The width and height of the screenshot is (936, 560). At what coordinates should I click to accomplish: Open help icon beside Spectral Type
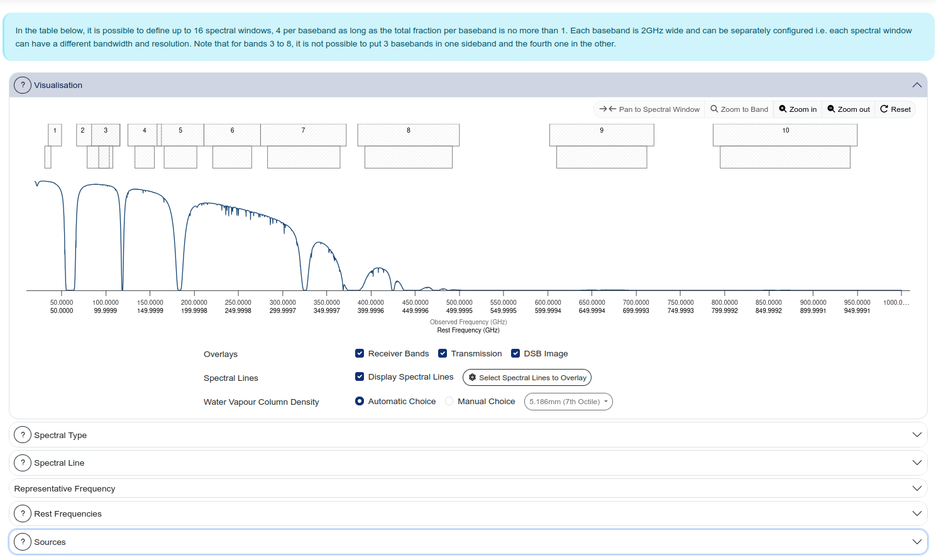click(x=23, y=435)
